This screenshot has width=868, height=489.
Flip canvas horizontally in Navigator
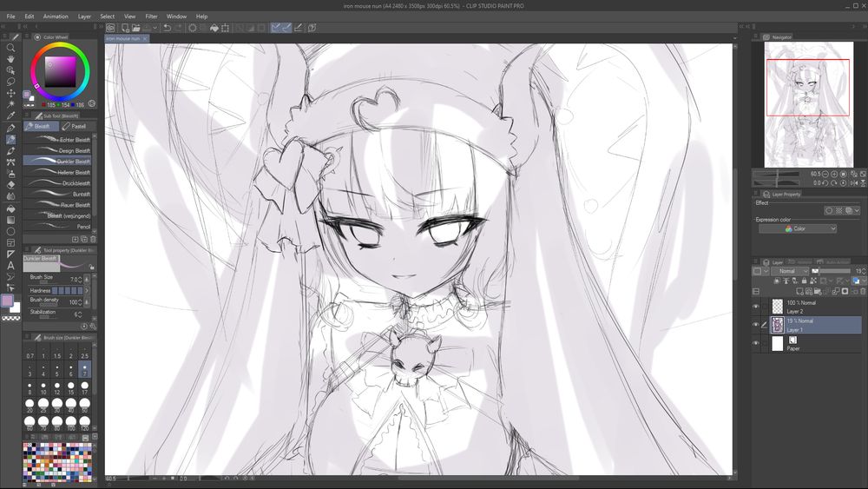853,182
